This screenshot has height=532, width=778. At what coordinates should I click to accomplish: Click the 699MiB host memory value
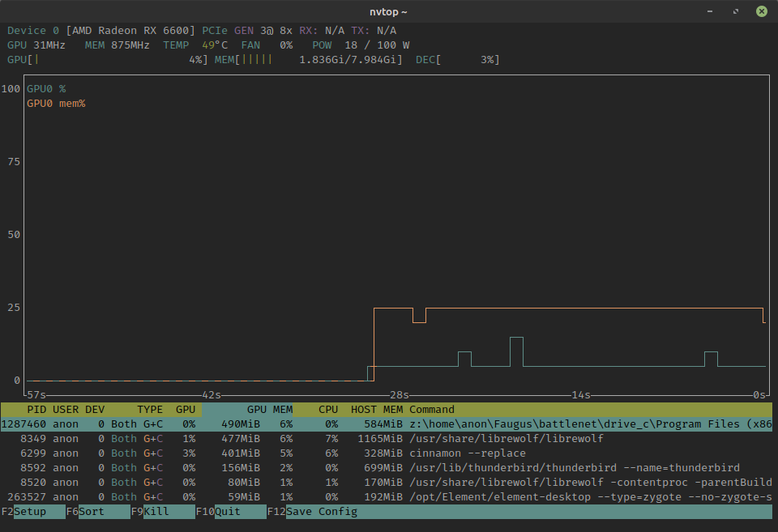(383, 468)
